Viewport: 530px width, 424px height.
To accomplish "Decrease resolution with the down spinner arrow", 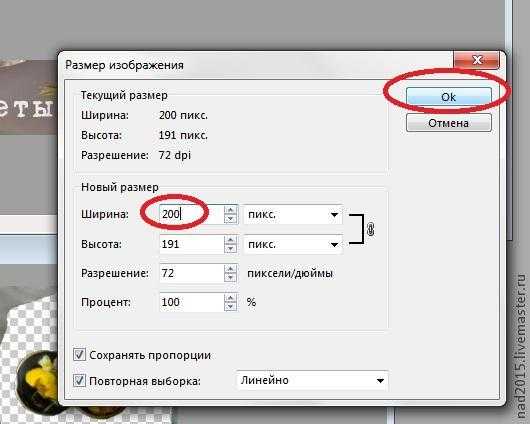I will tap(231, 277).
